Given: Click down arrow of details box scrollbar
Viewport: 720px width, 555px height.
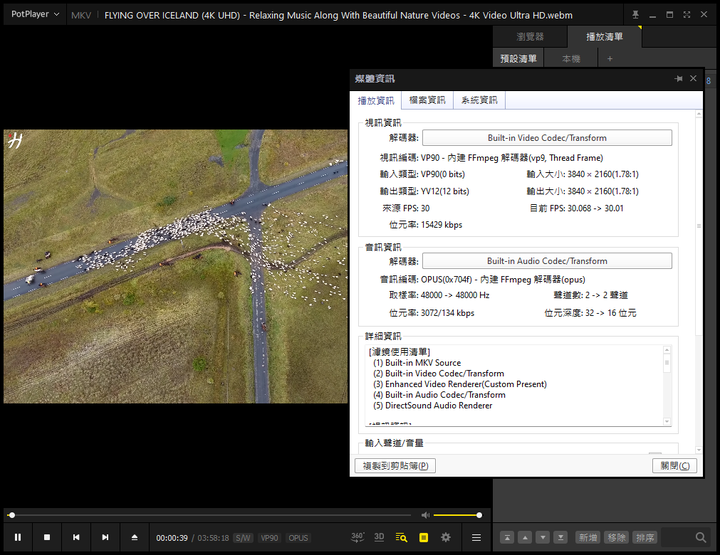Looking at the screenshot, I should (667, 421).
